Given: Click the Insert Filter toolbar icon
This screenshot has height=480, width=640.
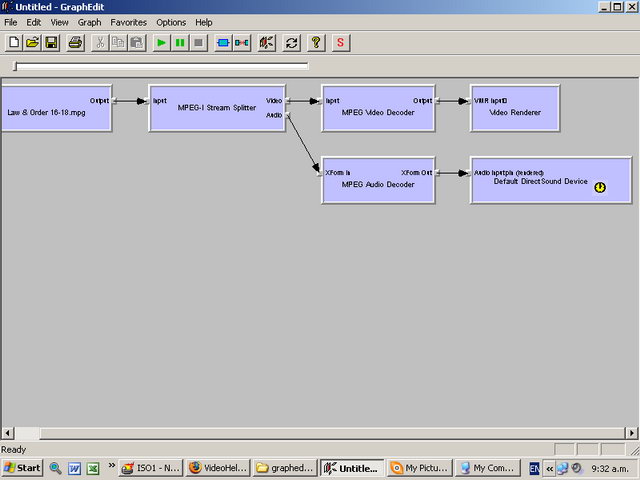Looking at the screenshot, I should point(223,42).
